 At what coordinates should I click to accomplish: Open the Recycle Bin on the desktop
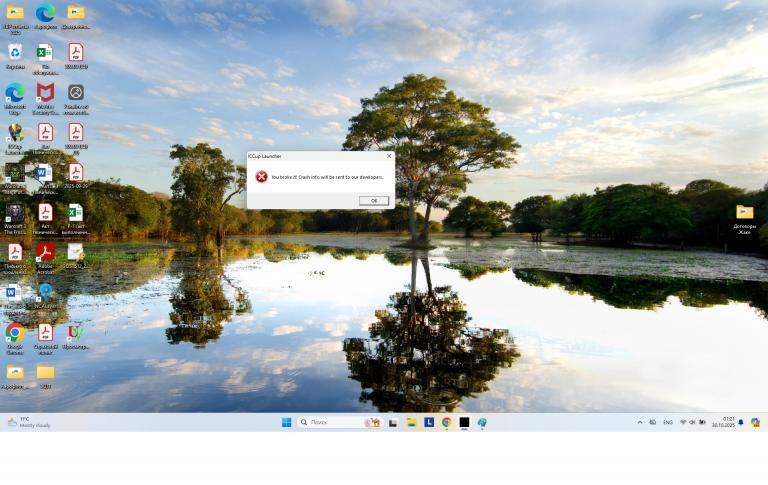coord(15,56)
